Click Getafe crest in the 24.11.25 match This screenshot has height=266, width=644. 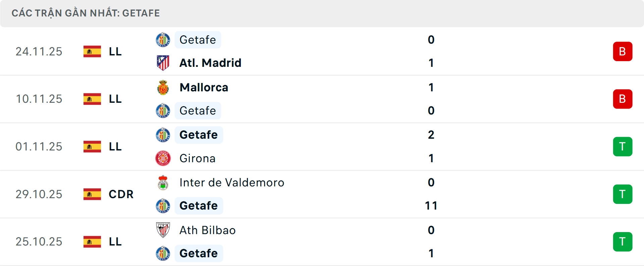(x=163, y=40)
